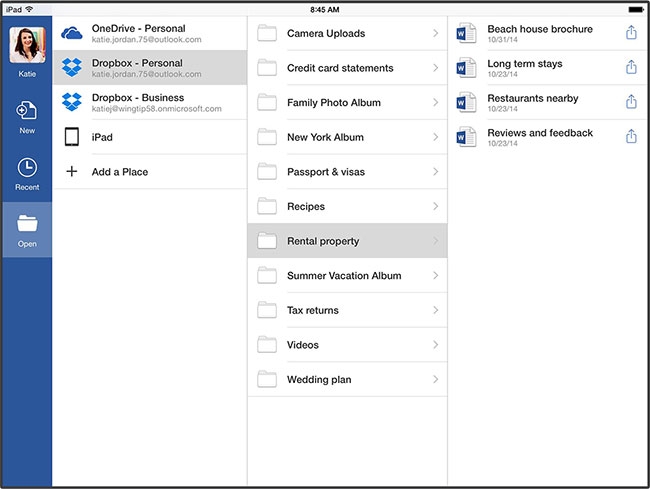The height and width of the screenshot is (489, 650).
Task: Select the Open folder tab
Action: coord(26,229)
